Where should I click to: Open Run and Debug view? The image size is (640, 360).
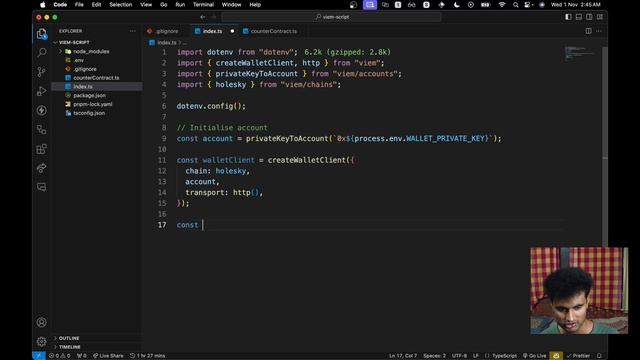[42, 91]
